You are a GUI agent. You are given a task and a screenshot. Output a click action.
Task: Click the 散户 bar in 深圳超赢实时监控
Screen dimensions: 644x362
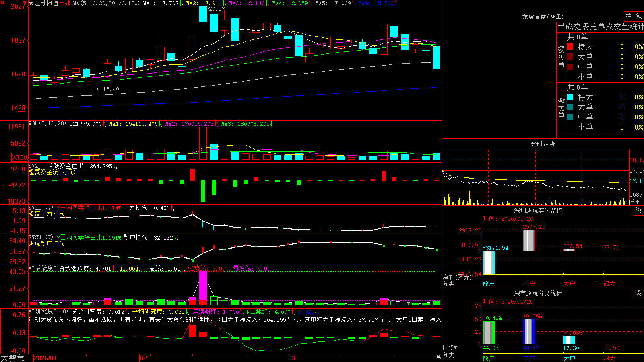click(488, 263)
